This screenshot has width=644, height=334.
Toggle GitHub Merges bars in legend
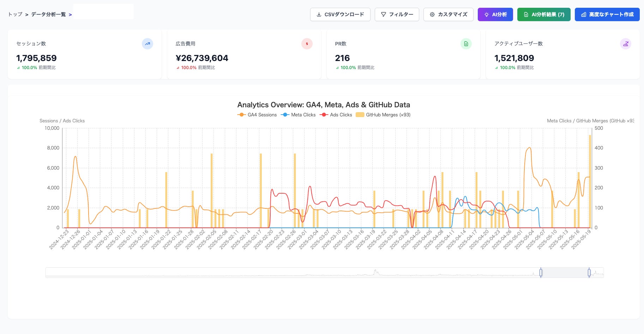tap(383, 115)
